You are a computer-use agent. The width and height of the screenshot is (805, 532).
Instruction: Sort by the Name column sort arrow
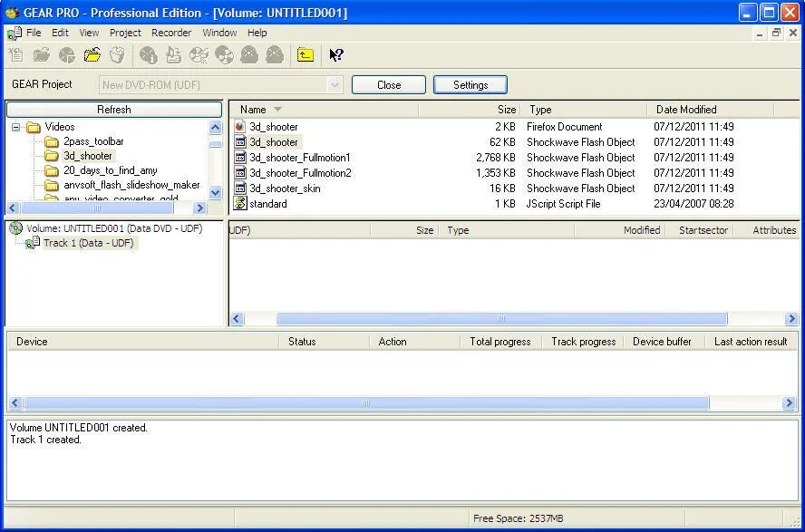pos(277,110)
